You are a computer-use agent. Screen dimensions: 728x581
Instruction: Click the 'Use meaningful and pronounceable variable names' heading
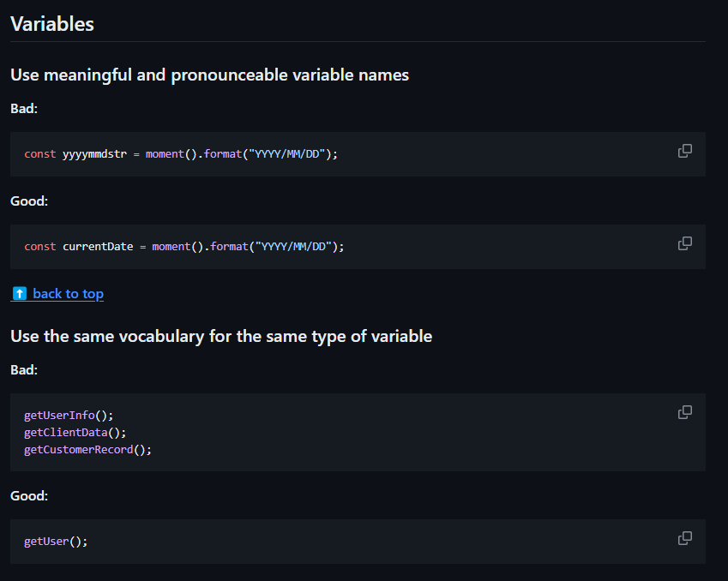pyautogui.click(x=209, y=75)
